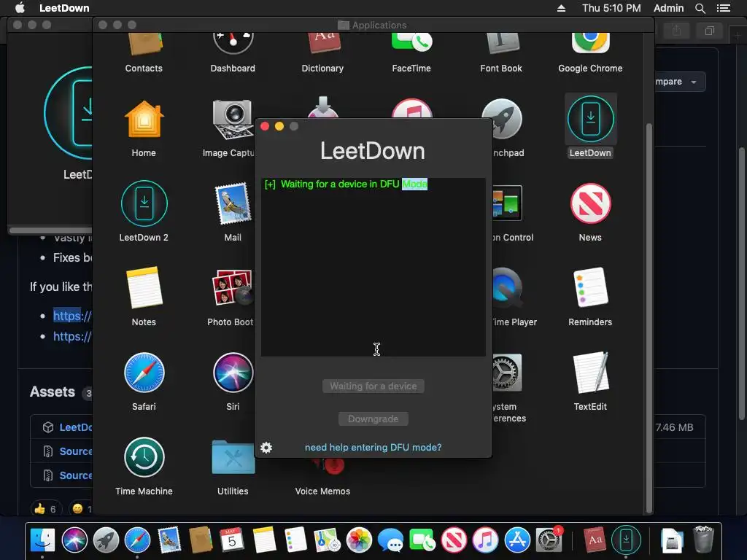The width and height of the screenshot is (747, 560).
Task: Click the horizontal scrollbar under LeetDown disk window
Action: click(x=50, y=230)
